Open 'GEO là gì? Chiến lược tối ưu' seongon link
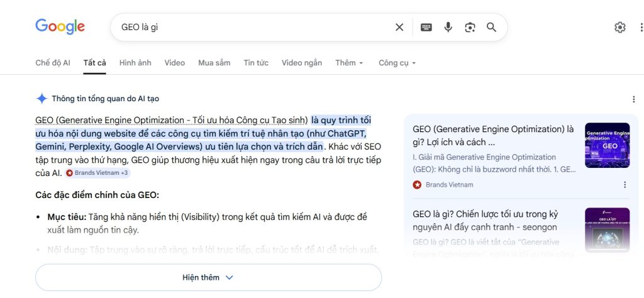The height and width of the screenshot is (298, 644). (x=485, y=221)
